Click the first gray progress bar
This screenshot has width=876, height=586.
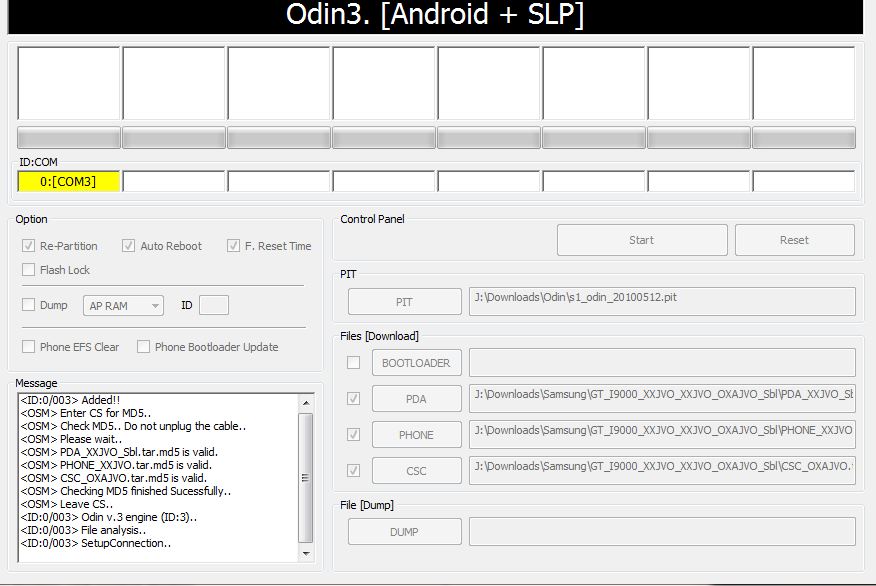click(x=69, y=138)
